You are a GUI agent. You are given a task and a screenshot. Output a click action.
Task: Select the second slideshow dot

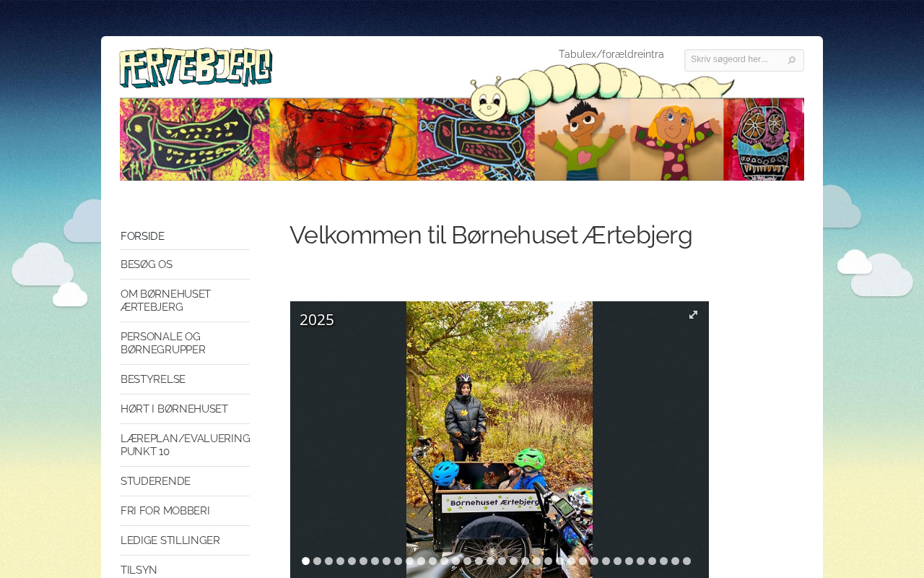click(317, 561)
